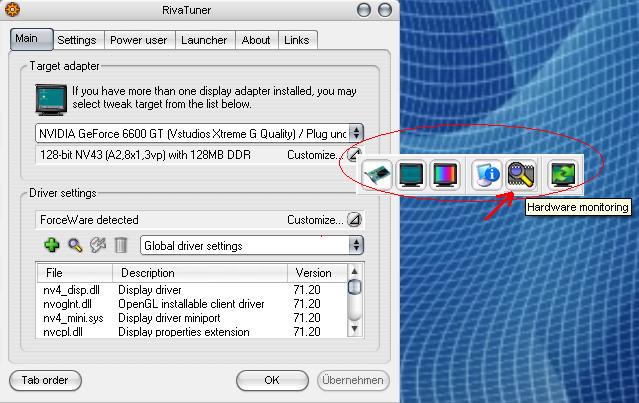The width and height of the screenshot is (639, 403).
Task: Select the nv4_mini.sys row
Action: tap(192, 318)
